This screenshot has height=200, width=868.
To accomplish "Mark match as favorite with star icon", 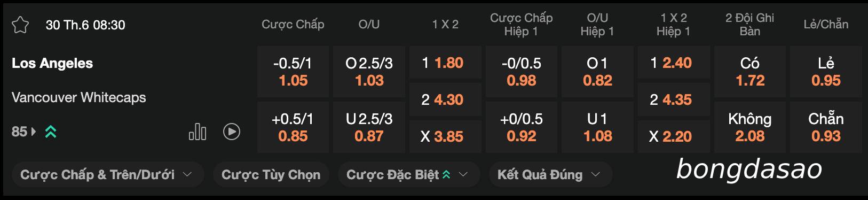I will pyautogui.click(x=20, y=25).
